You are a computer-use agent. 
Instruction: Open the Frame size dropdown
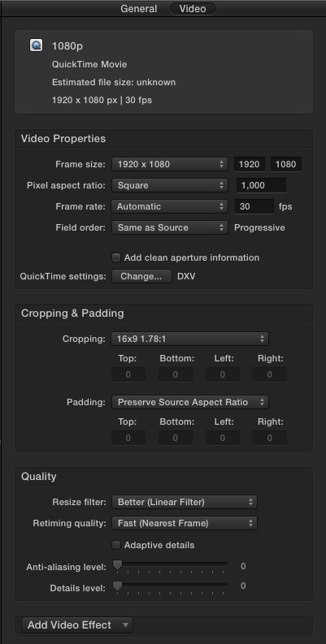pos(170,164)
